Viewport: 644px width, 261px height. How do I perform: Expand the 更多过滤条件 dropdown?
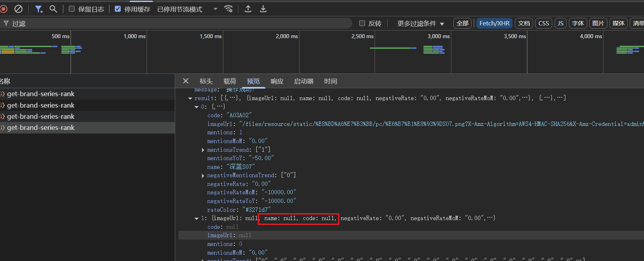(x=420, y=23)
